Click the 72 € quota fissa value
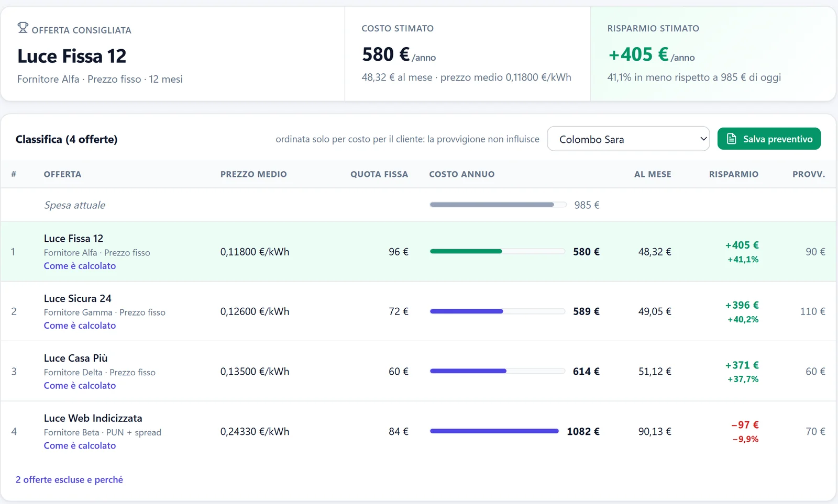The height and width of the screenshot is (504, 838). (398, 311)
